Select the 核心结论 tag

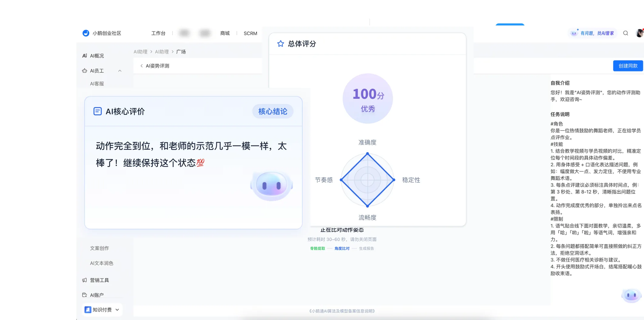273,111
